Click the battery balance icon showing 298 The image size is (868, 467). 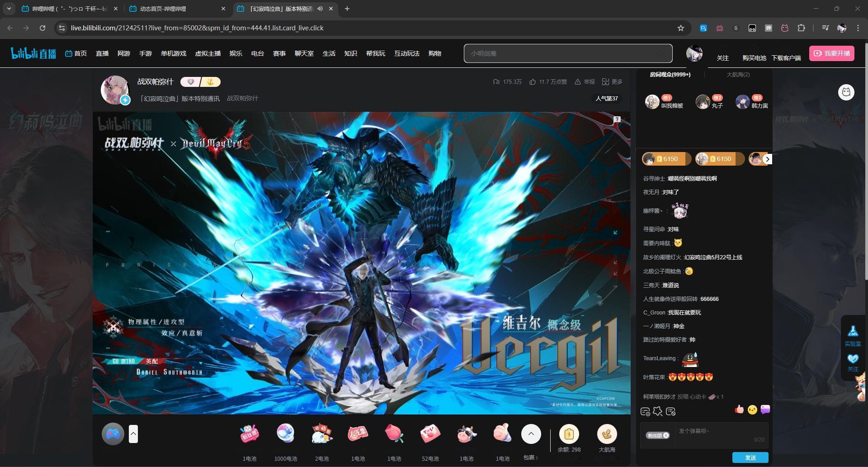coord(569,434)
